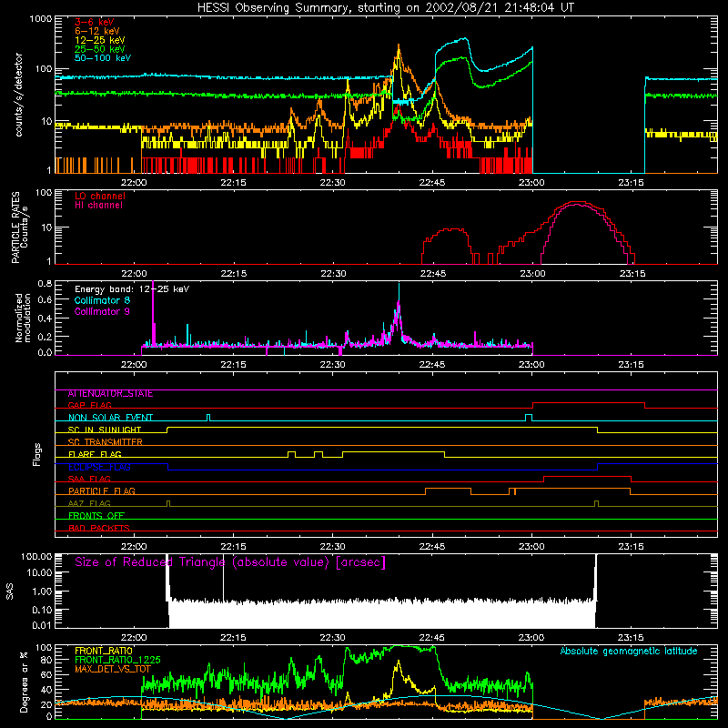Screen dimensions: 728x728
Task: Click "22:00" tick under the SAS panel
Action: (134, 638)
